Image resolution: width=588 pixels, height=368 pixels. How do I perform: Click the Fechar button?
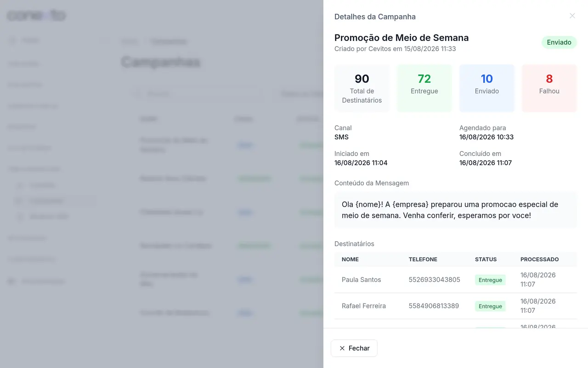(354, 348)
